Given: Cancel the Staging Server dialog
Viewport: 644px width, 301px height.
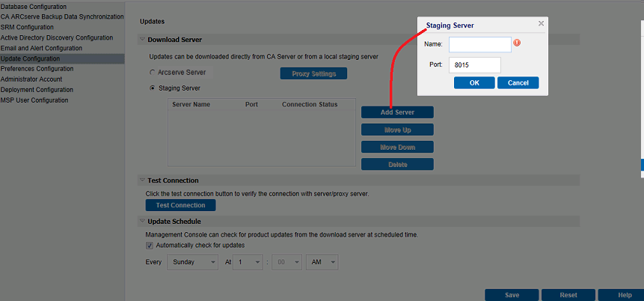Looking at the screenshot, I should (518, 82).
